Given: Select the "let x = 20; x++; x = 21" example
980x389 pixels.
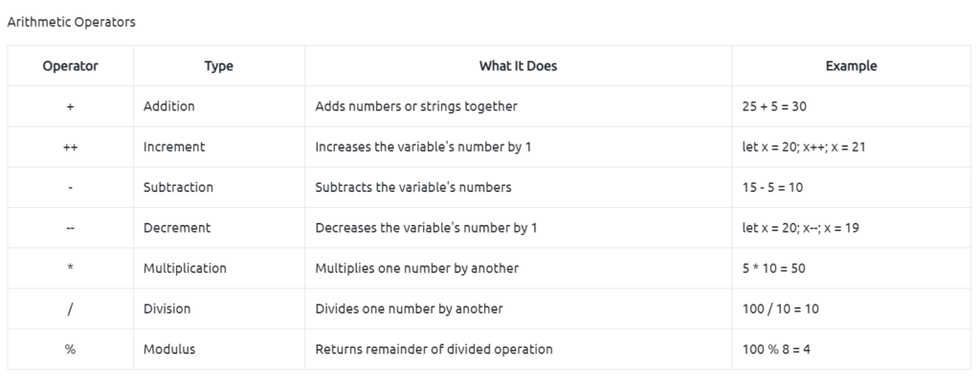Looking at the screenshot, I should (x=804, y=148).
